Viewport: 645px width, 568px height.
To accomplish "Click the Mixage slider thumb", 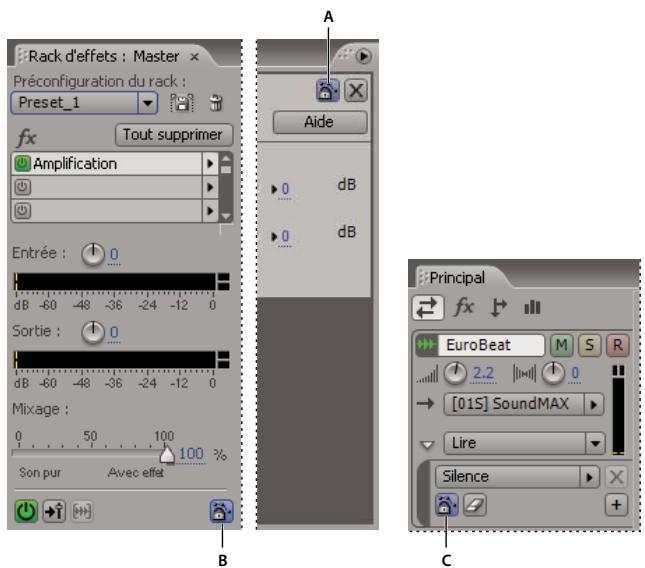I will 167,454.
